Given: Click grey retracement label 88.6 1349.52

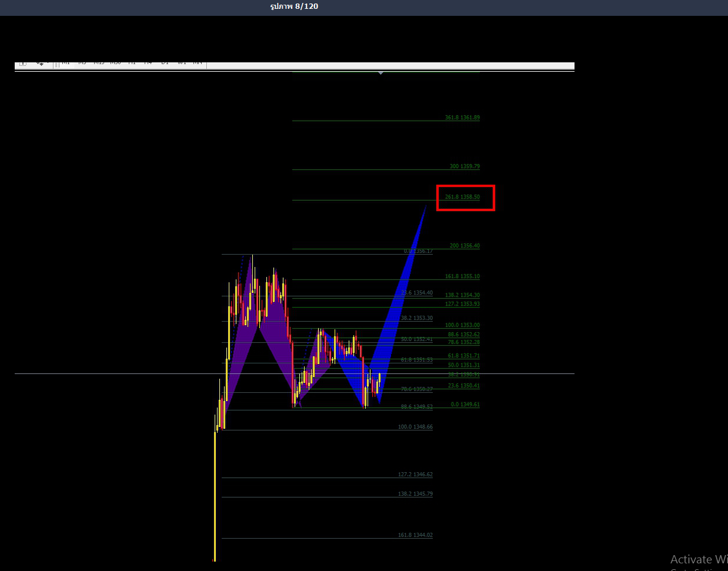Looking at the screenshot, I should 417,407.
